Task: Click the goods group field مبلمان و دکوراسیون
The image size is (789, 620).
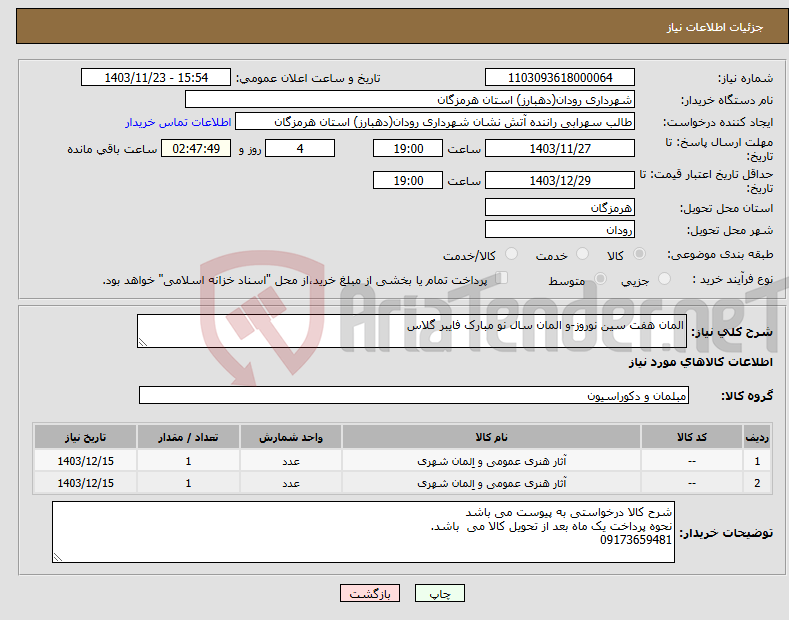Action: point(414,396)
